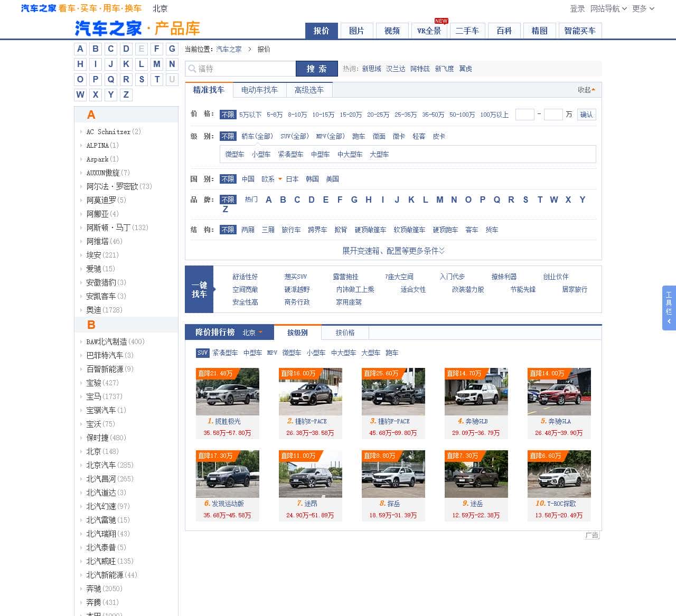Expand MPV(全部) class options
This screenshot has height=616, width=676.
tap(331, 136)
